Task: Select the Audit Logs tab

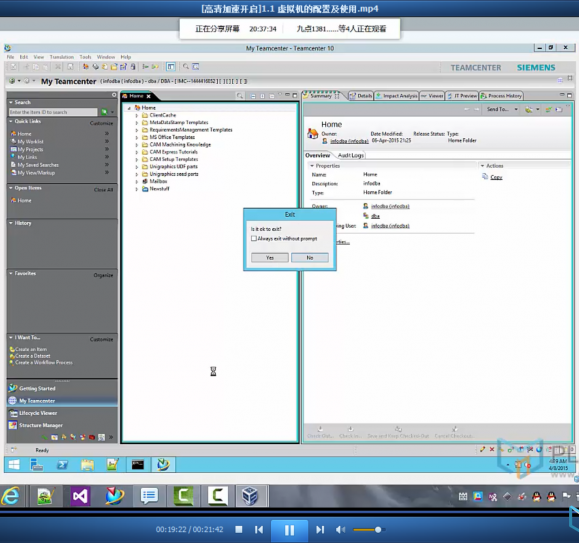Action: pos(351,155)
